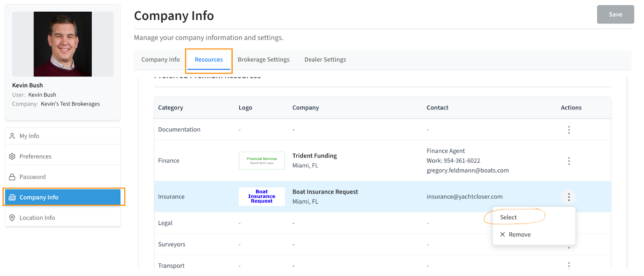This screenshot has width=644, height=276.
Task: Click the My Info person icon
Action: tap(12, 136)
